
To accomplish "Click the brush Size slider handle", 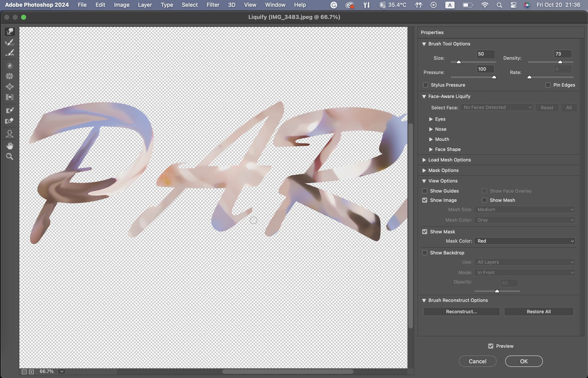I will 459,62.
